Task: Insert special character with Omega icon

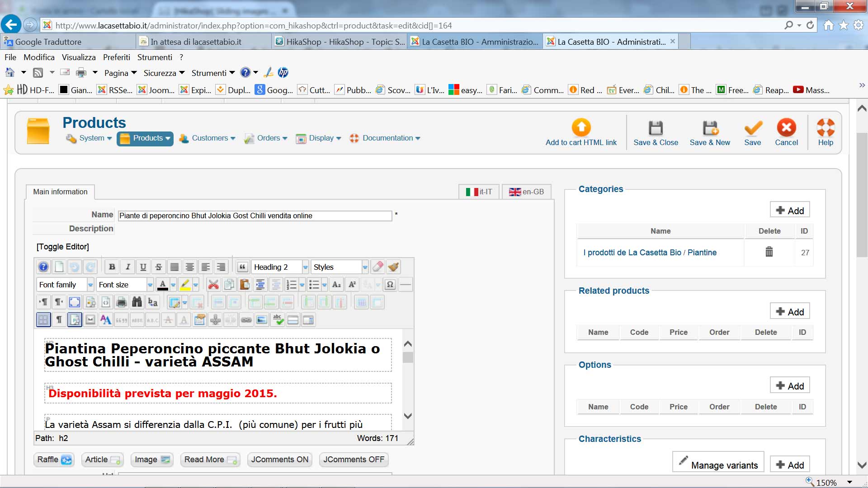Action: click(390, 285)
